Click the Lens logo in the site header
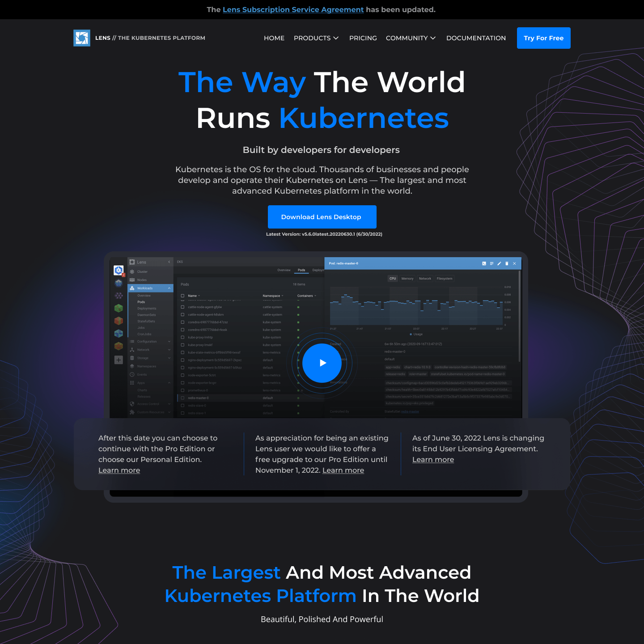 [x=82, y=38]
